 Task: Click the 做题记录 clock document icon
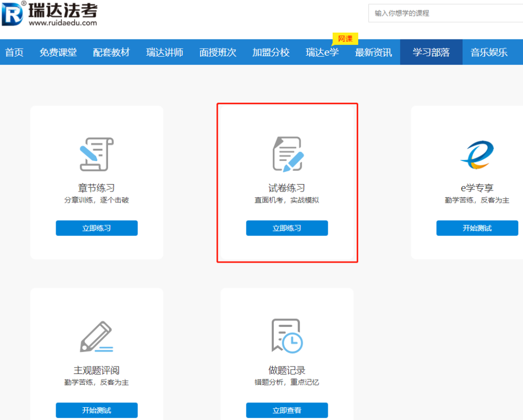[x=287, y=336]
